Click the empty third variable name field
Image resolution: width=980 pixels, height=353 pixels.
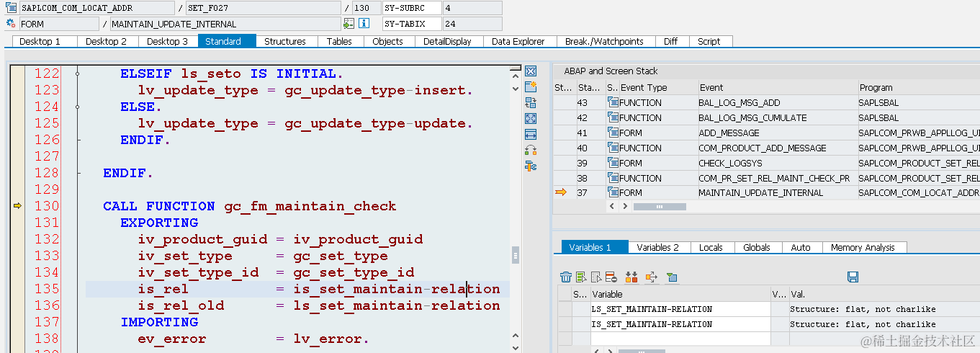(x=680, y=339)
